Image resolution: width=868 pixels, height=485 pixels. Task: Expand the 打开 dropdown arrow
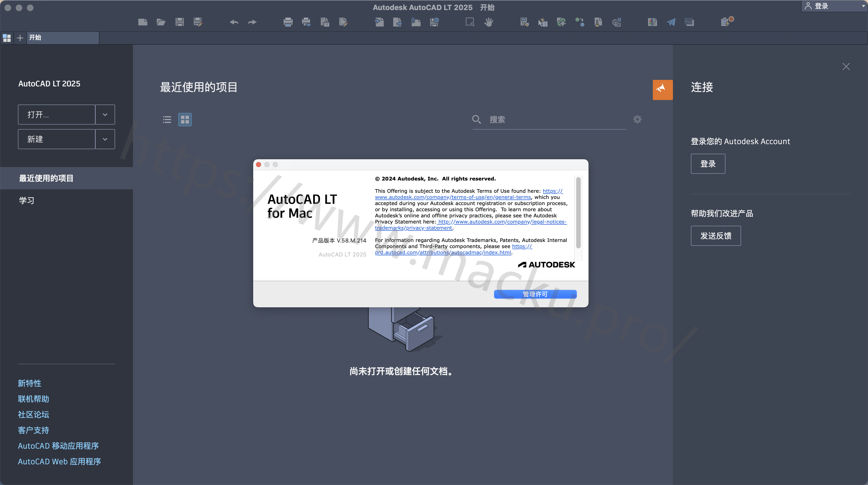(x=105, y=115)
